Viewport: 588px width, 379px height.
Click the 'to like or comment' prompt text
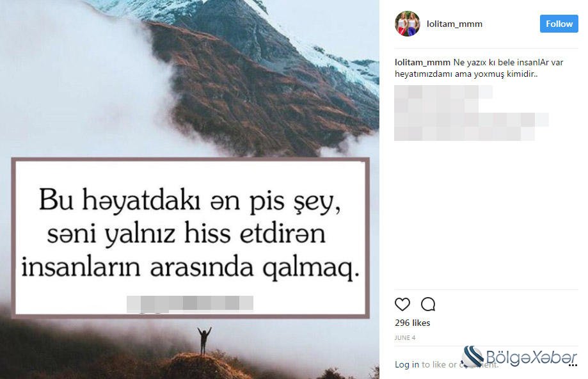(x=460, y=364)
